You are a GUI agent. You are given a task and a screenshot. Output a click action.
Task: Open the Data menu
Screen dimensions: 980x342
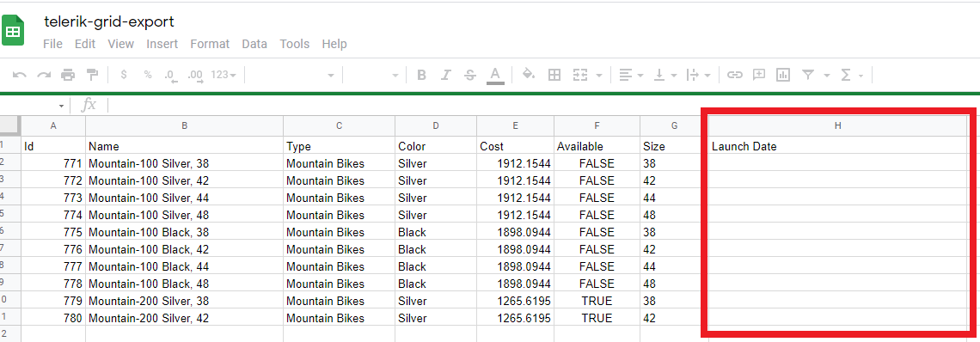coord(254,44)
